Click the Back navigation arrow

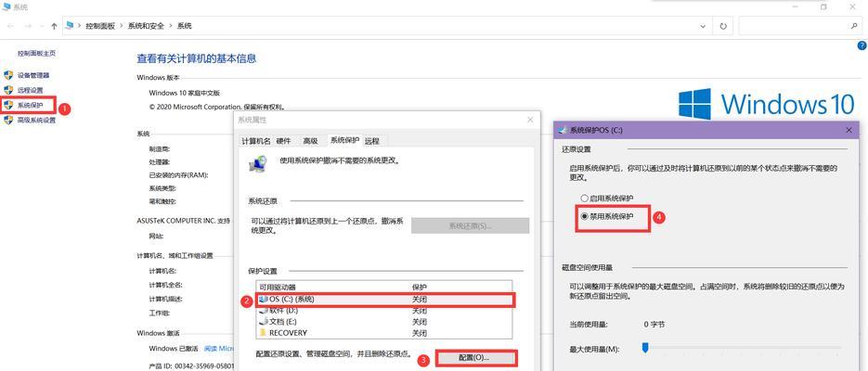[x=10, y=26]
